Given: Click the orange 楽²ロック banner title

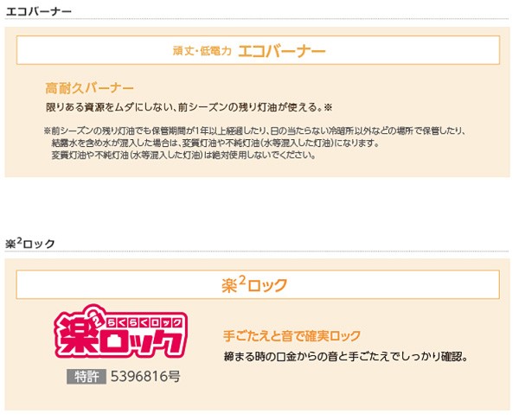Looking at the screenshot, I should point(254,284).
